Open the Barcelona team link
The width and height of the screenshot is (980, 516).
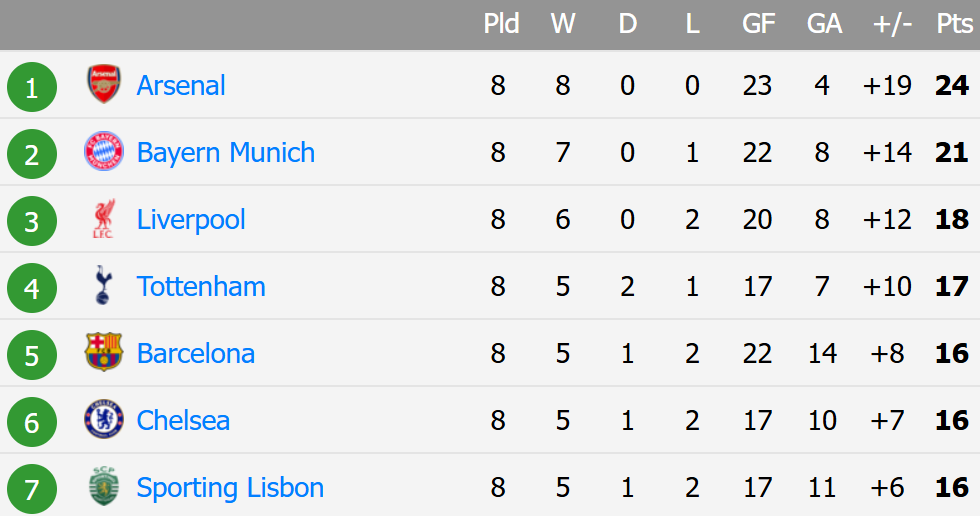click(196, 354)
